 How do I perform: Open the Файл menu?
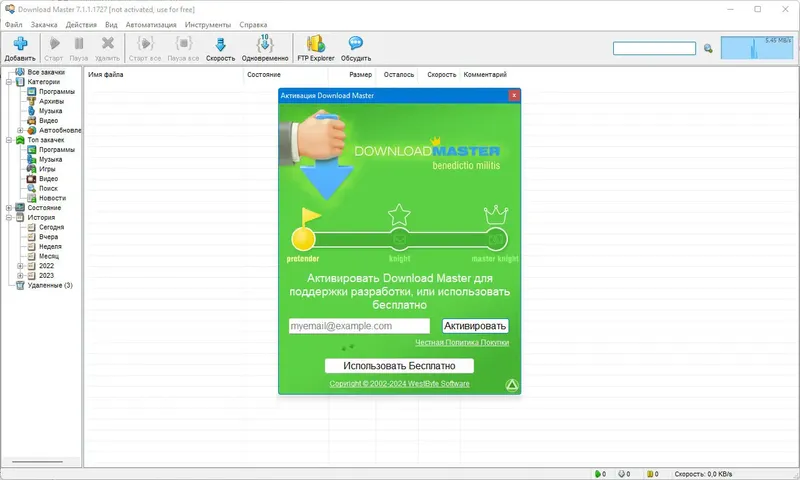(x=14, y=24)
